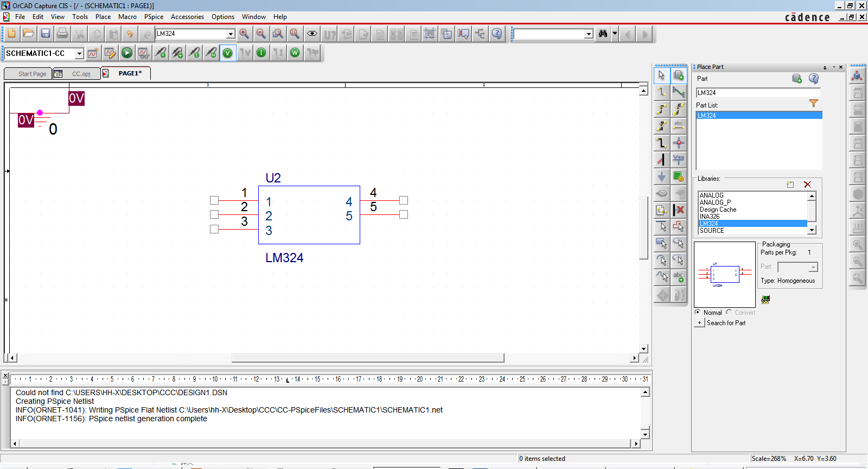Open the LM324 part combo dropdown

point(231,34)
